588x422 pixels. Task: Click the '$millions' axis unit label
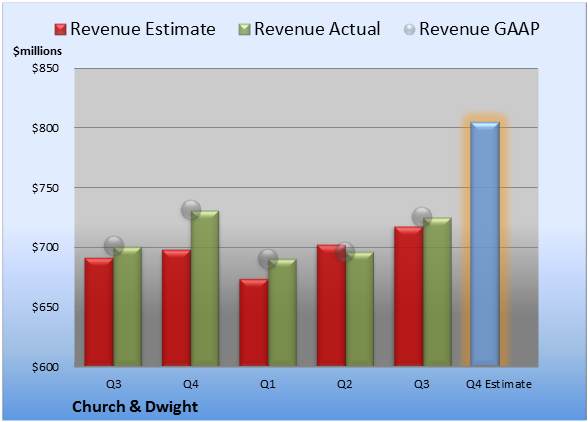click(x=38, y=51)
